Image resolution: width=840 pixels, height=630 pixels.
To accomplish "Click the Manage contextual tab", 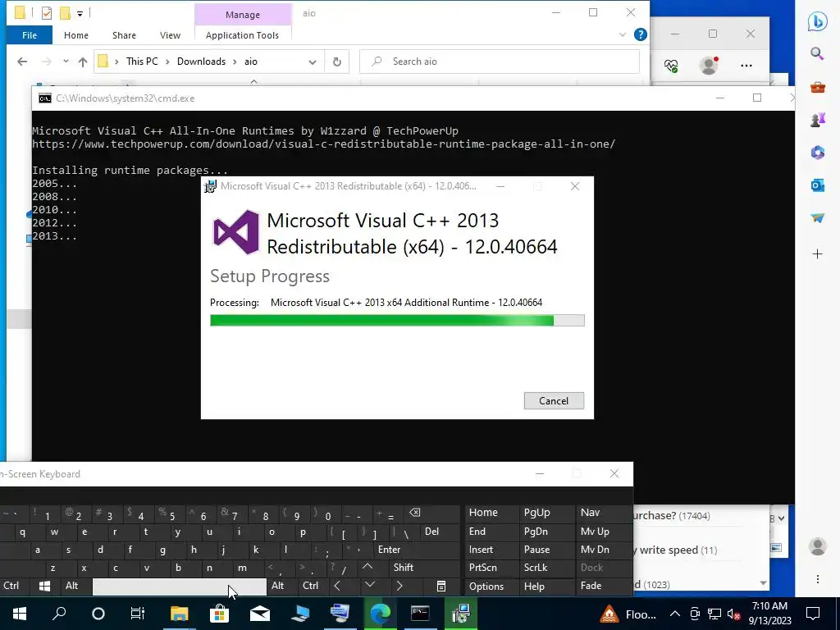I will 243,15.
